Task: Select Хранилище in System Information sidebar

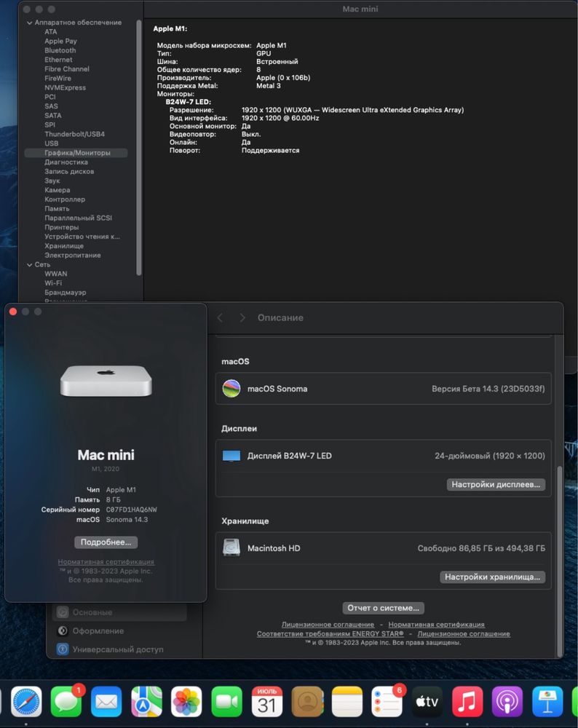Action: (x=64, y=245)
